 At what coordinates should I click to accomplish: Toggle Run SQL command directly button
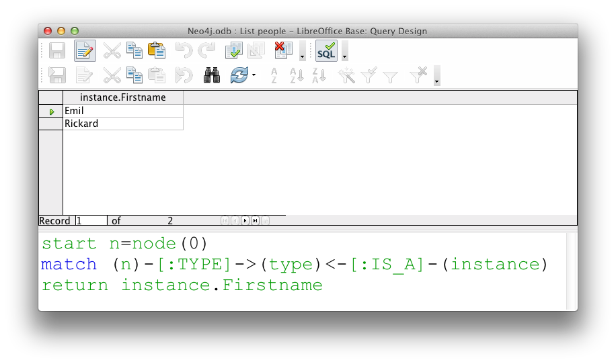click(326, 51)
